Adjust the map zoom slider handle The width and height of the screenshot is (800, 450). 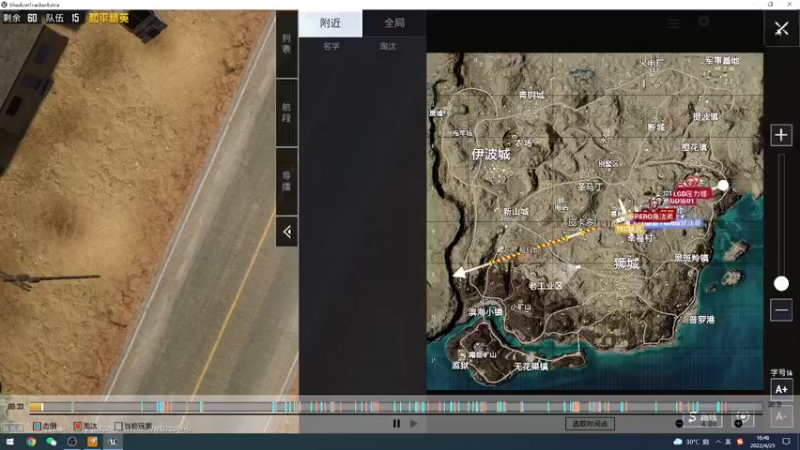[x=781, y=283]
